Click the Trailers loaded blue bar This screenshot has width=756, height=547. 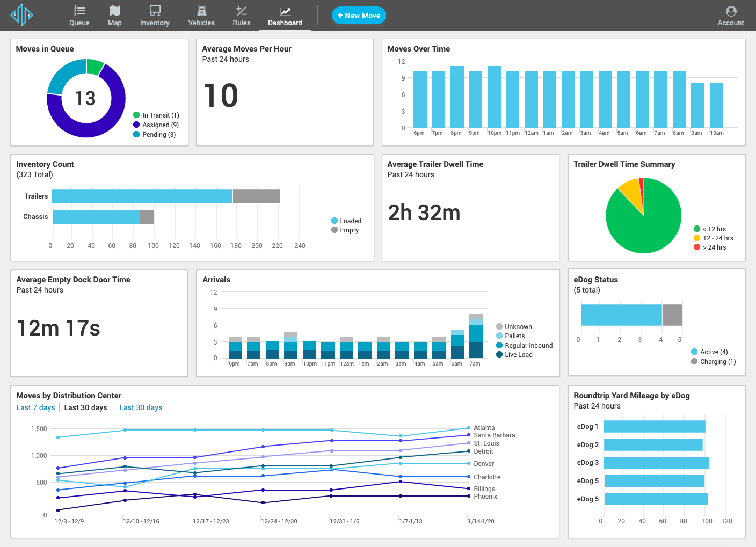coord(142,196)
